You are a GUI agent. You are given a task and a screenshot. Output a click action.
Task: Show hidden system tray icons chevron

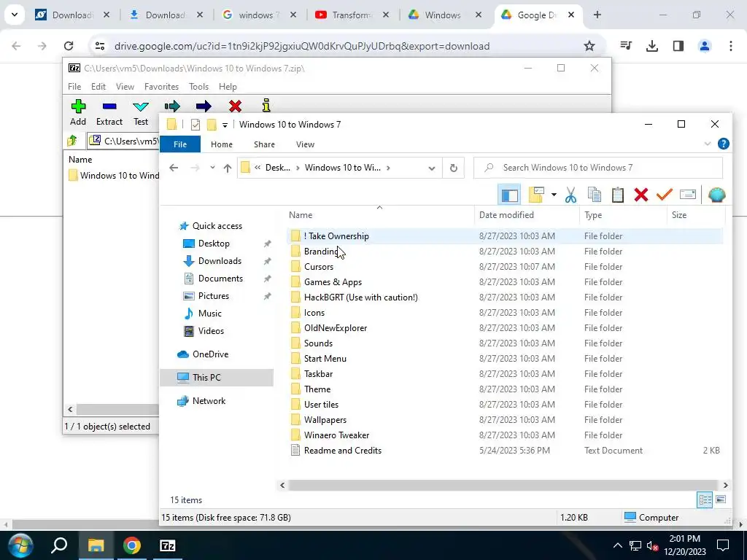[617, 545]
